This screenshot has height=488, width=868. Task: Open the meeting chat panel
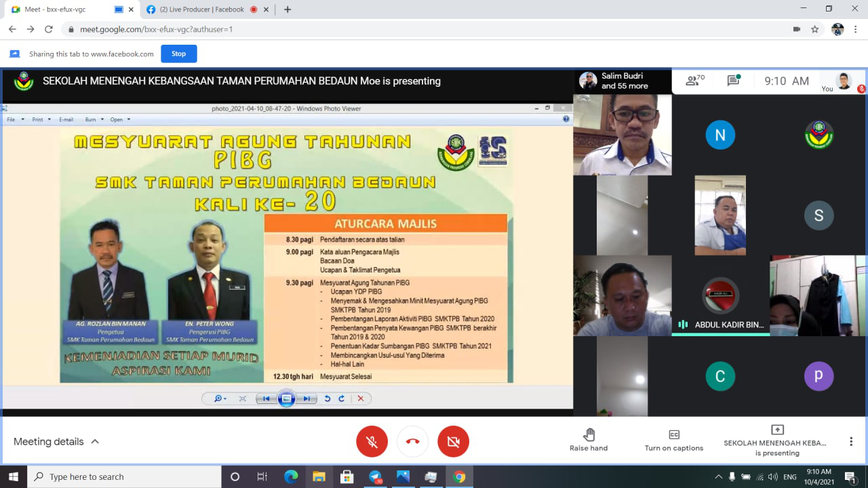click(x=733, y=81)
